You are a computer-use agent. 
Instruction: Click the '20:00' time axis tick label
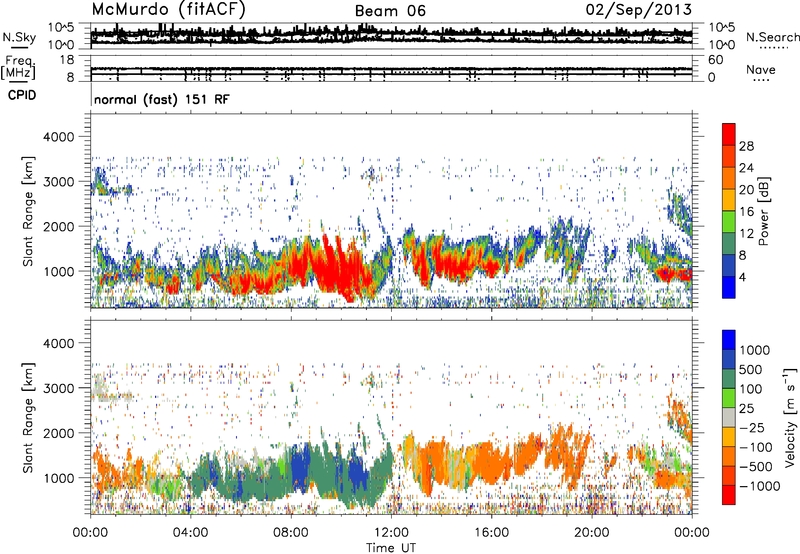coord(591,533)
